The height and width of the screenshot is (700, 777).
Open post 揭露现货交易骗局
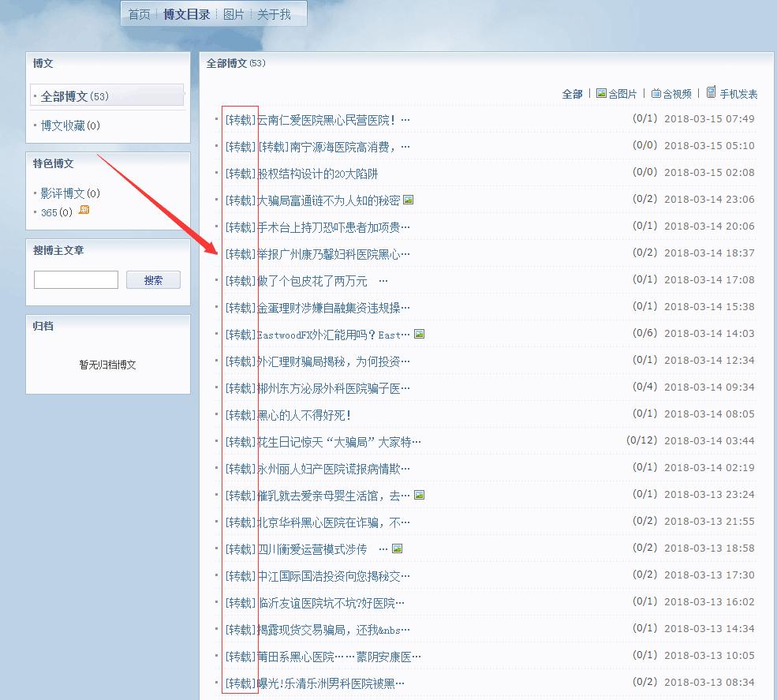318,630
